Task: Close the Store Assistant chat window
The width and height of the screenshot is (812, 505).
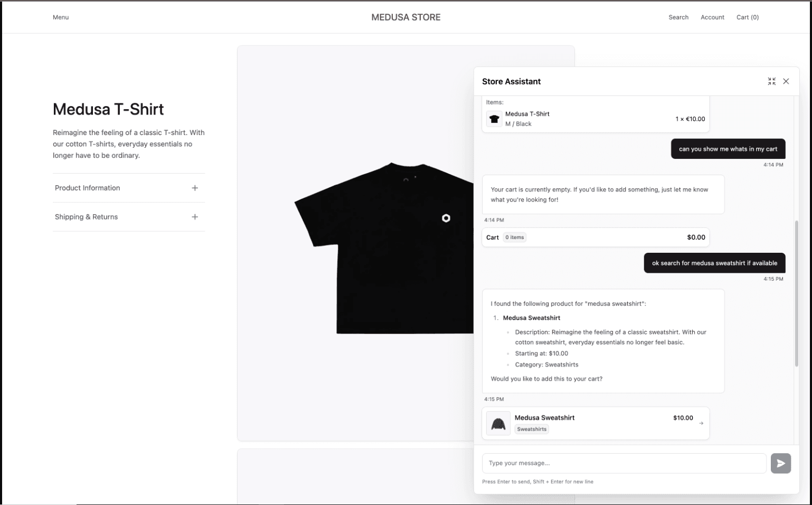Action: coord(786,81)
